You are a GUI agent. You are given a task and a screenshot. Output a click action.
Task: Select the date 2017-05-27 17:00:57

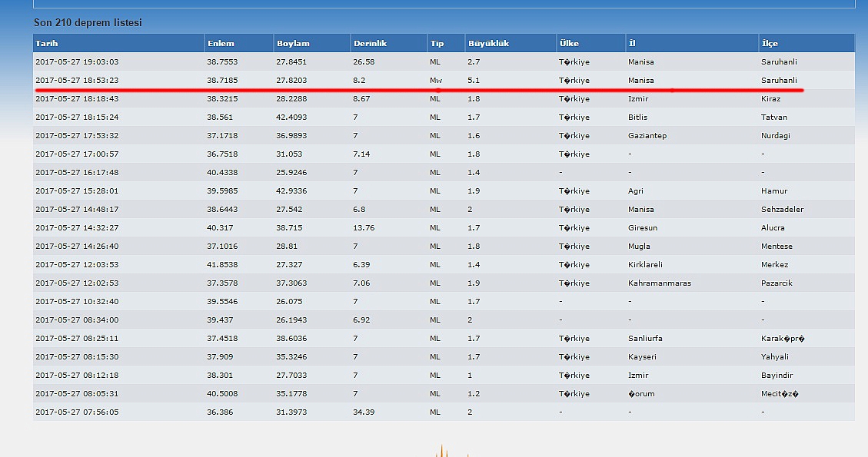(x=77, y=154)
